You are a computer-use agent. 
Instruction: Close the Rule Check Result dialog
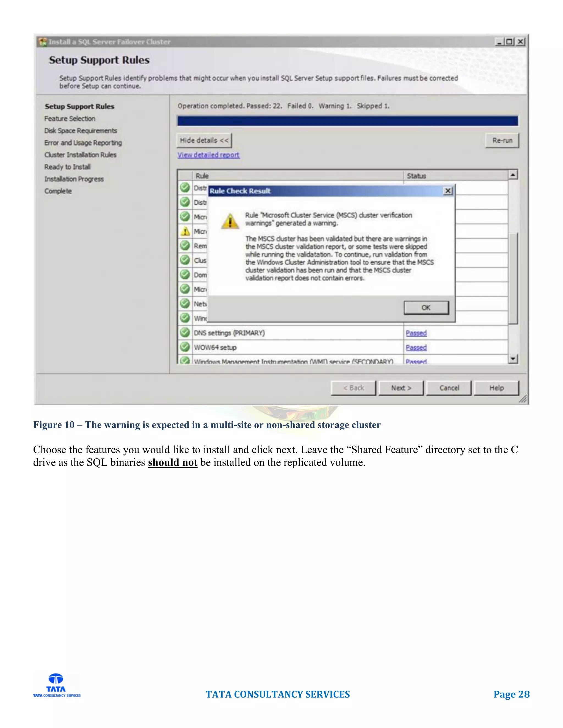448,191
